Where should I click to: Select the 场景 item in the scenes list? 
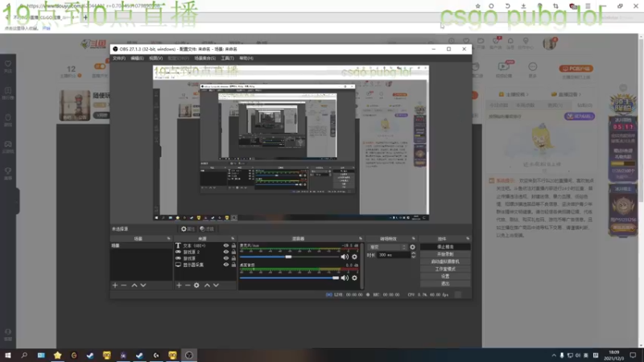pyautogui.click(x=141, y=245)
